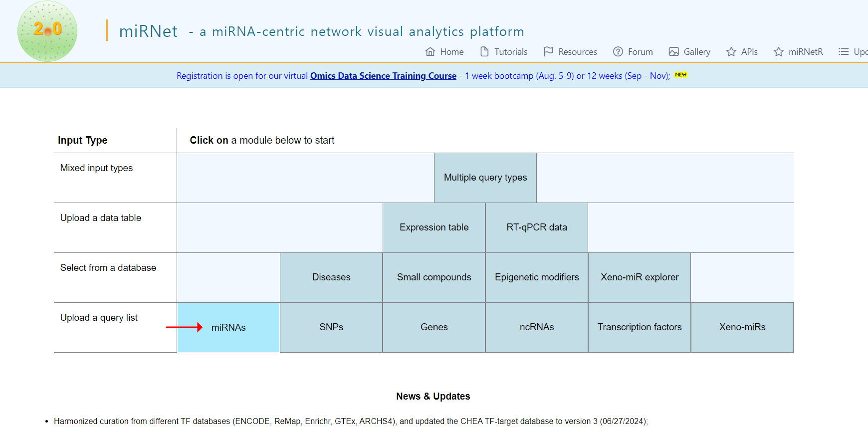The height and width of the screenshot is (431, 868).
Task: Click the Resources flag icon
Action: click(x=548, y=51)
